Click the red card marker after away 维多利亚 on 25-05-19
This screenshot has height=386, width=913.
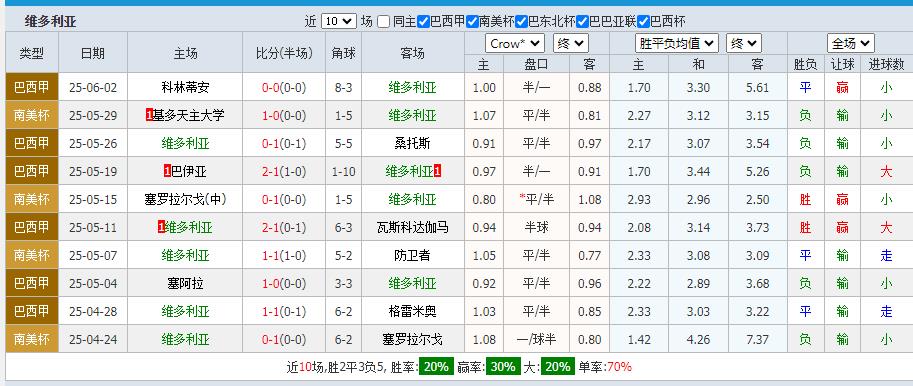click(x=437, y=172)
